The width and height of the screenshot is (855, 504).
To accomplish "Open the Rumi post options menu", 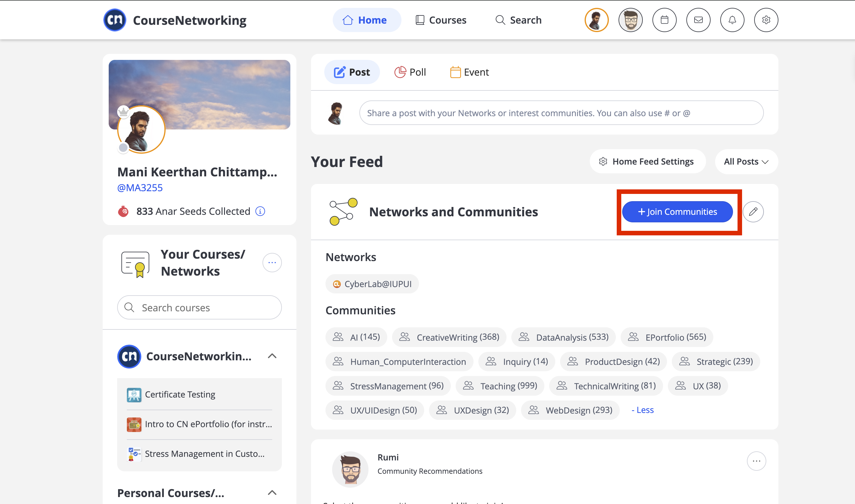I will [756, 461].
